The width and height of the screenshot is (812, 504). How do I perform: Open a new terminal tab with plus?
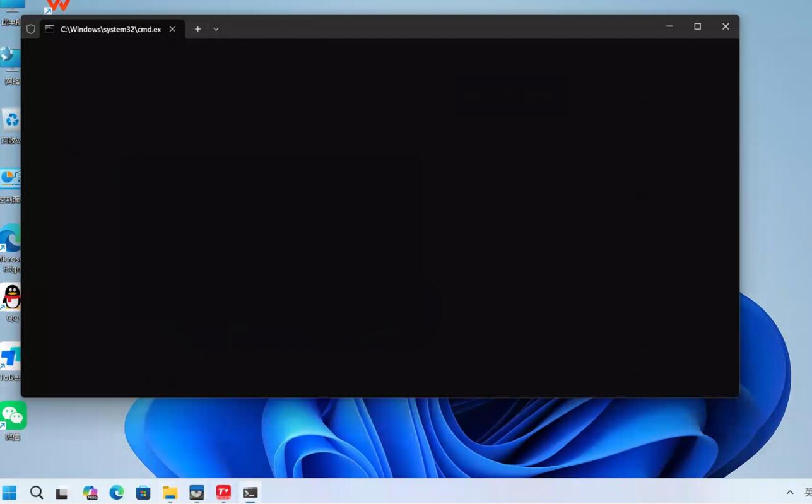tap(197, 29)
